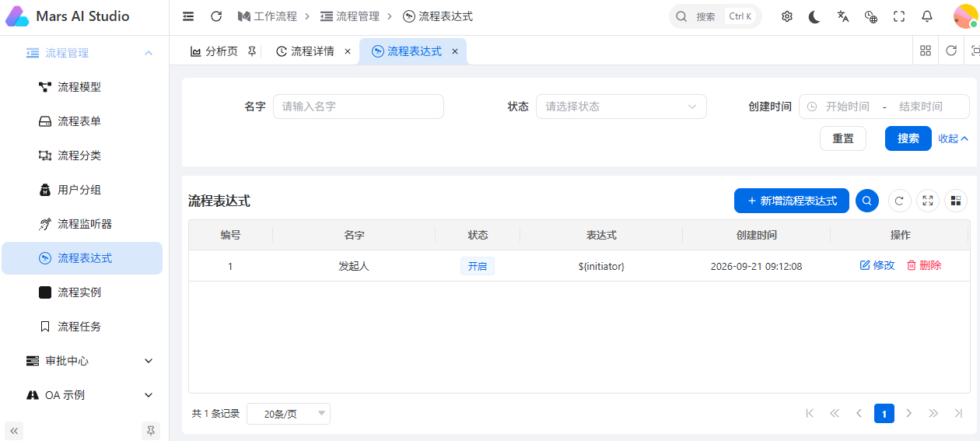
Task: Toggle dark mode moon icon
Action: 814,16
